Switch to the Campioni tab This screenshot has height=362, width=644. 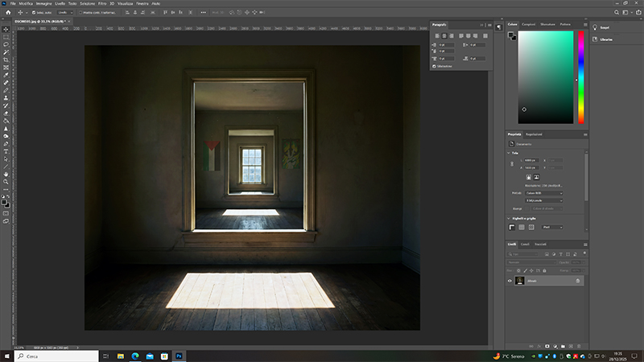pyautogui.click(x=529, y=24)
